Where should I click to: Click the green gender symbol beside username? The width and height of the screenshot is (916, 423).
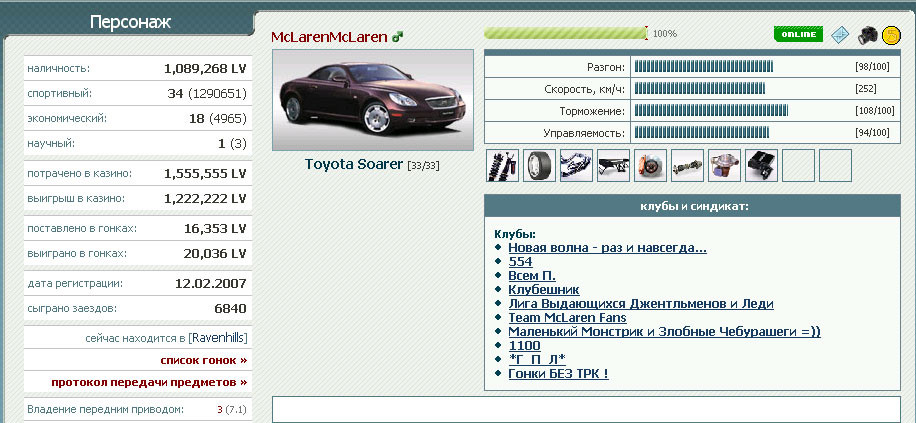397,37
